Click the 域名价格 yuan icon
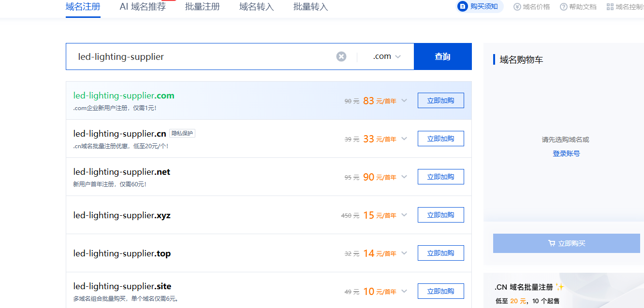Screen dimensions: 644x308 click(517, 7)
